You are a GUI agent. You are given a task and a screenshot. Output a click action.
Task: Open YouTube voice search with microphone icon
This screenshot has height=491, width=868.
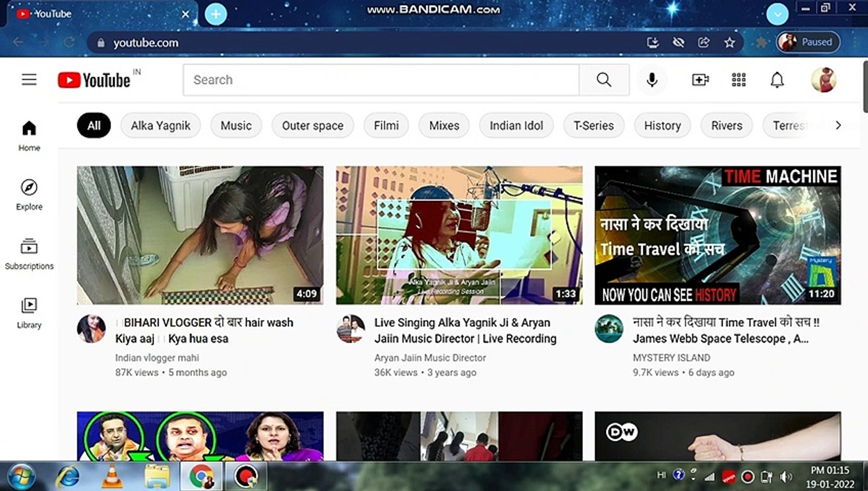(x=652, y=80)
